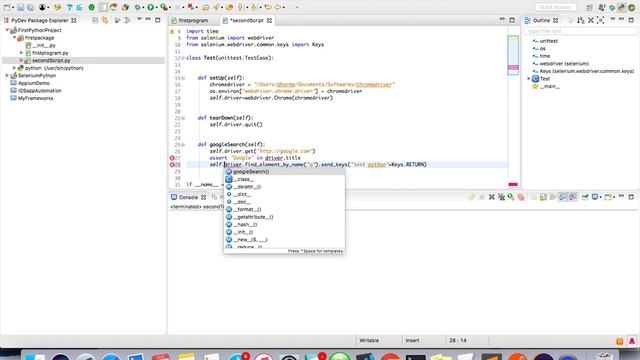The width and height of the screenshot is (640, 360).
Task: Select the AppiumDemo project
Action: point(33,83)
